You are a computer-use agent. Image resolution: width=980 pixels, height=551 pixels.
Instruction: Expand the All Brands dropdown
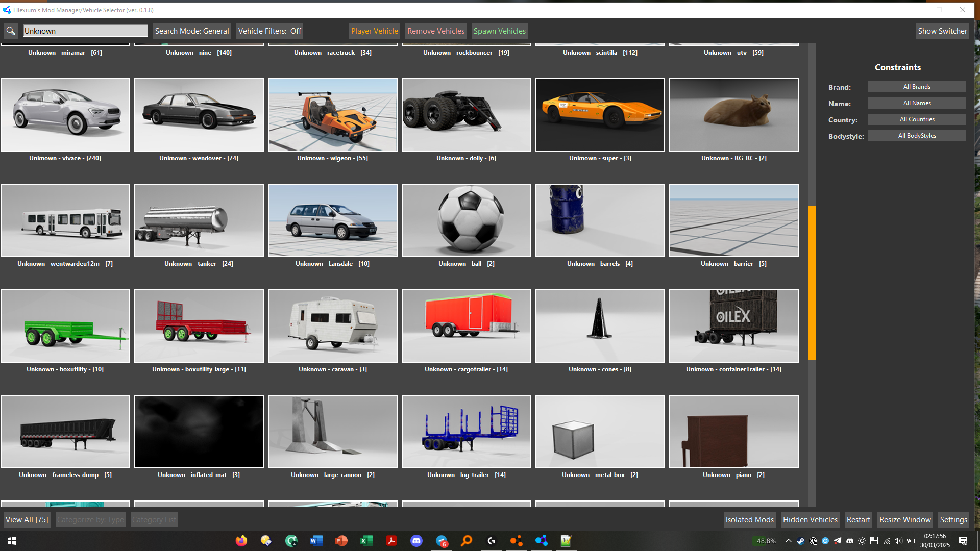tap(917, 87)
